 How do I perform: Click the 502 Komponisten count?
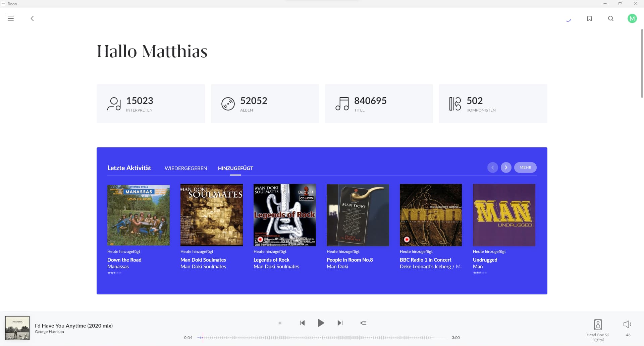click(475, 101)
